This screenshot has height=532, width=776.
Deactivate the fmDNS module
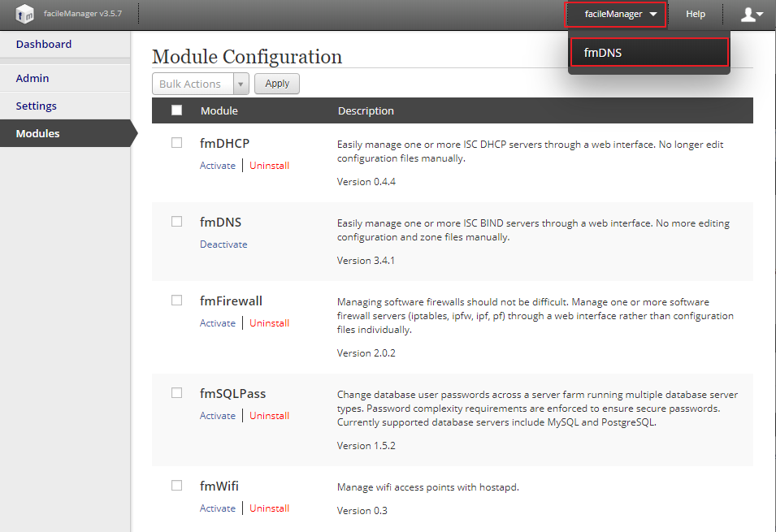pos(223,244)
